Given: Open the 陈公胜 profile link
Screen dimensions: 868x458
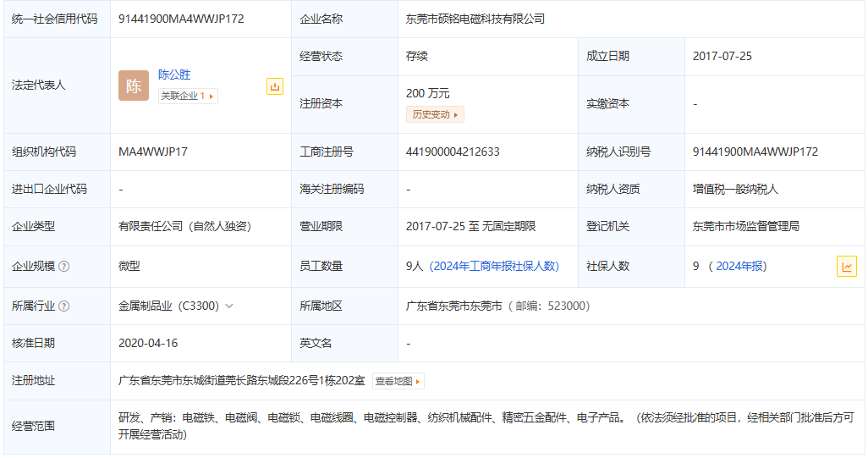Looking at the screenshot, I should [x=174, y=74].
